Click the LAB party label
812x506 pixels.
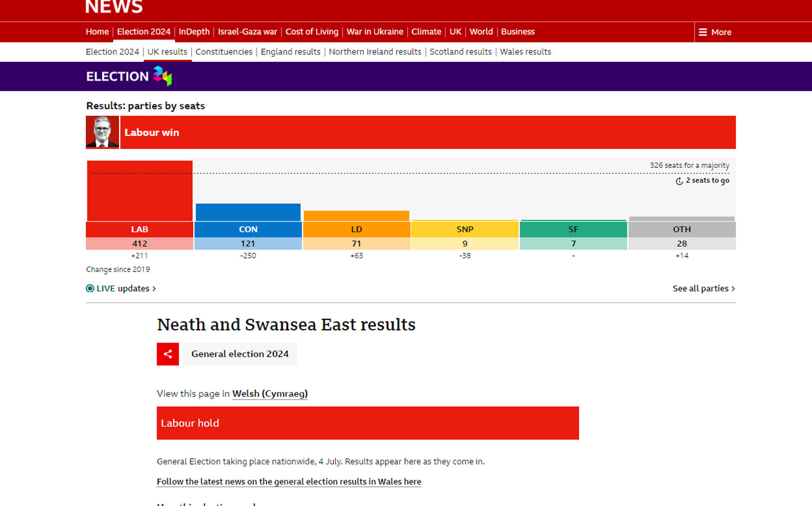(140, 229)
